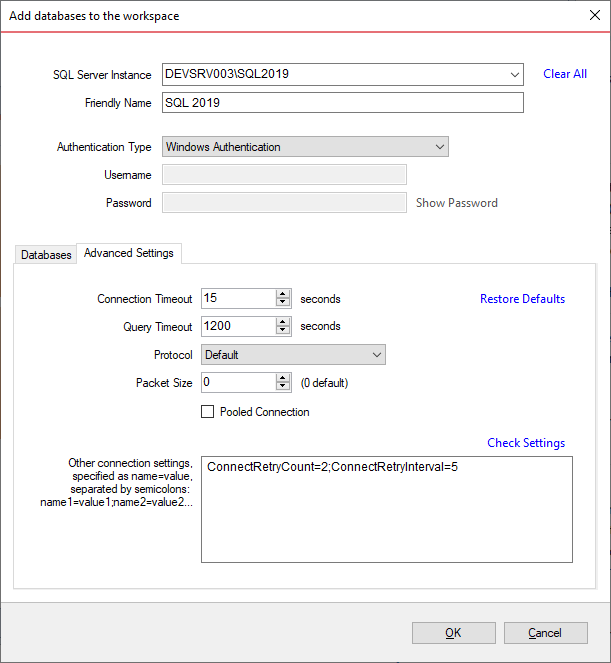This screenshot has width=611, height=663.
Task: Click the Check Settings link
Action: [526, 443]
